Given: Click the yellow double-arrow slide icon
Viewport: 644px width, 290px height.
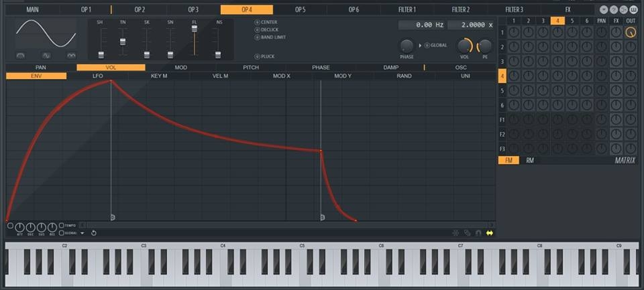Looking at the screenshot, I should [490, 233].
